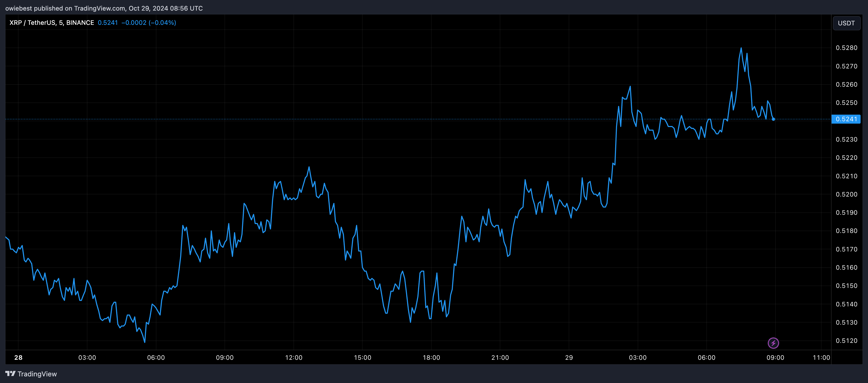Click the 0.5140 price axis label
Screen dimensions: 868x383
(x=846, y=304)
